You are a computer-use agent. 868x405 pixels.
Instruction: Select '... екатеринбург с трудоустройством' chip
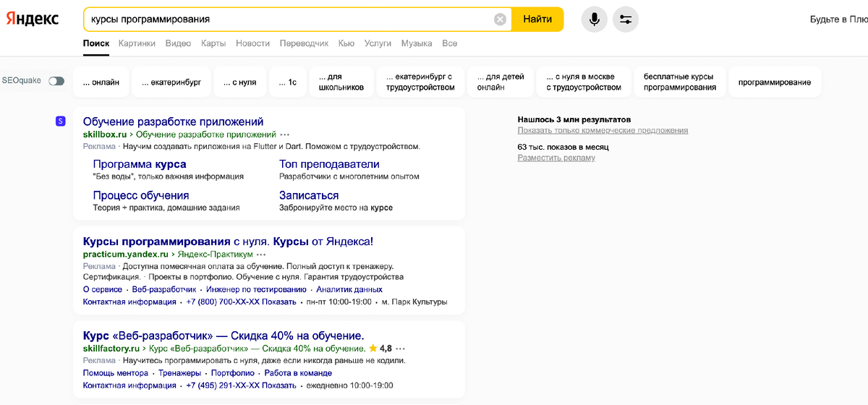[420, 82]
